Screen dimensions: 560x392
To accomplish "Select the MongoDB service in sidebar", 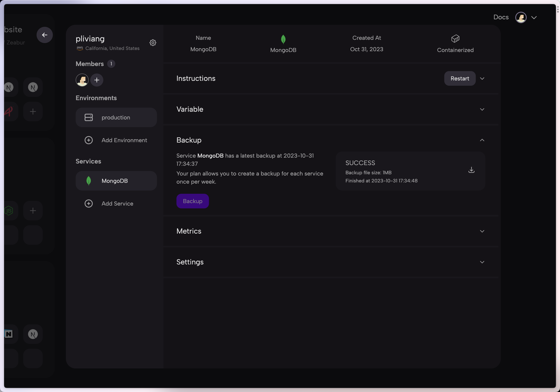I will [116, 181].
